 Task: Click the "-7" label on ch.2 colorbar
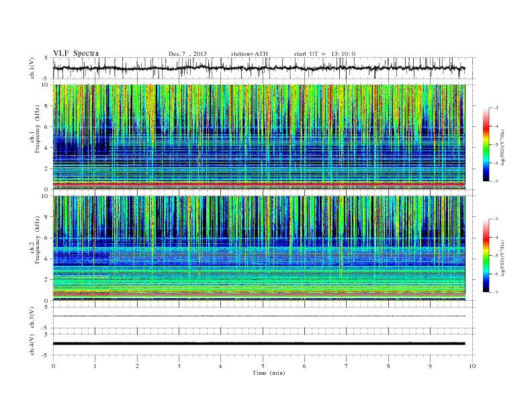pyautogui.click(x=495, y=292)
